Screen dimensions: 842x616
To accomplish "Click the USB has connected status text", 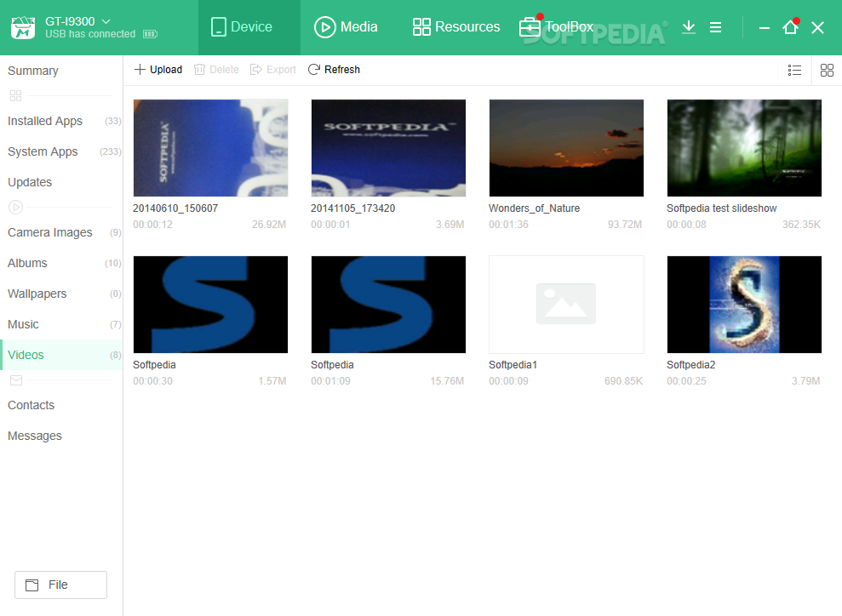I will pos(90,34).
